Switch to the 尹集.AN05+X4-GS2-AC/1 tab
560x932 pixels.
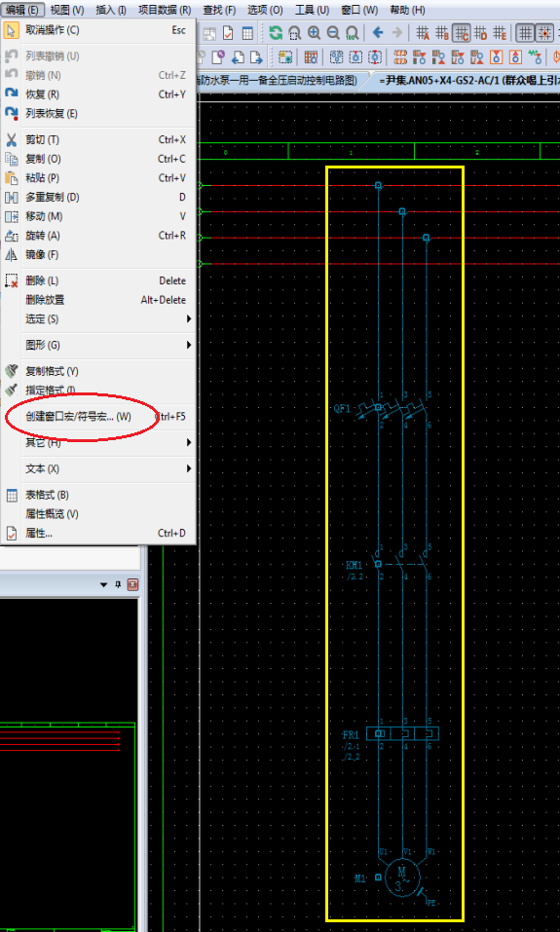(465, 81)
